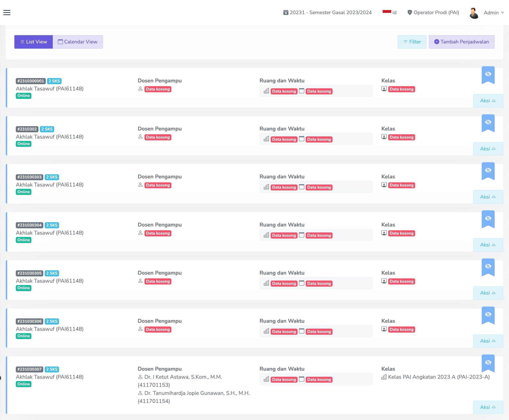Click the Filter button
509x420 pixels.
412,42
